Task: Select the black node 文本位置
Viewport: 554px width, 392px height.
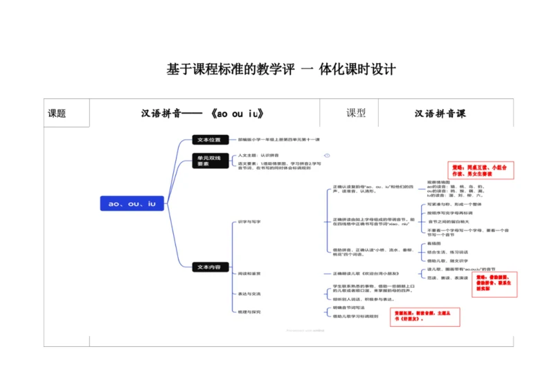Action: pyautogui.click(x=211, y=140)
